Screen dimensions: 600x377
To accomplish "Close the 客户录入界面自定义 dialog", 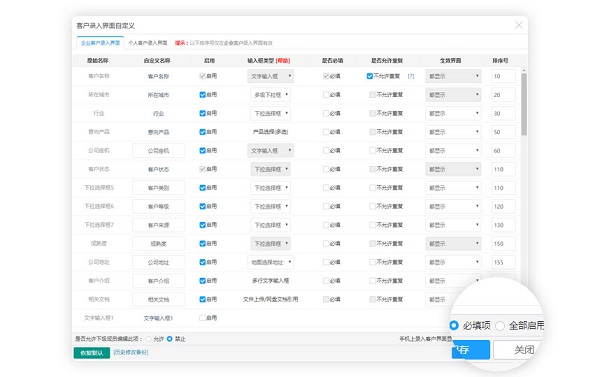I will click(x=518, y=25).
